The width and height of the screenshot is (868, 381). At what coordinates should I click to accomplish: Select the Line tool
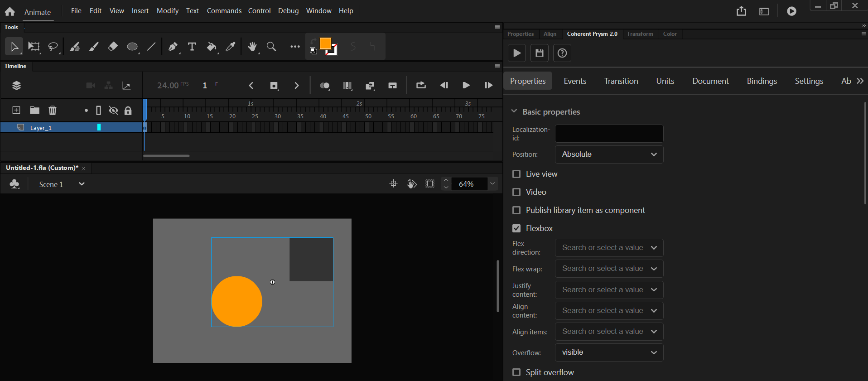point(151,47)
